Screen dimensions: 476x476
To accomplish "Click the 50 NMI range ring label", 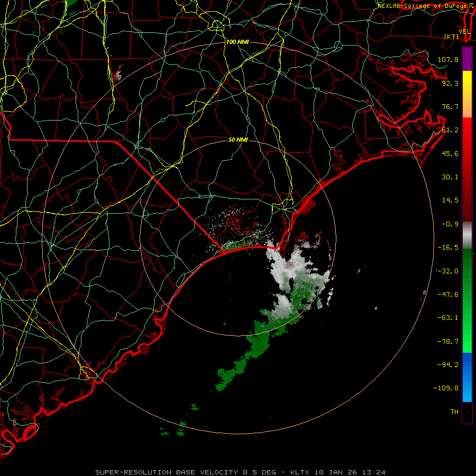I will coord(239,140).
